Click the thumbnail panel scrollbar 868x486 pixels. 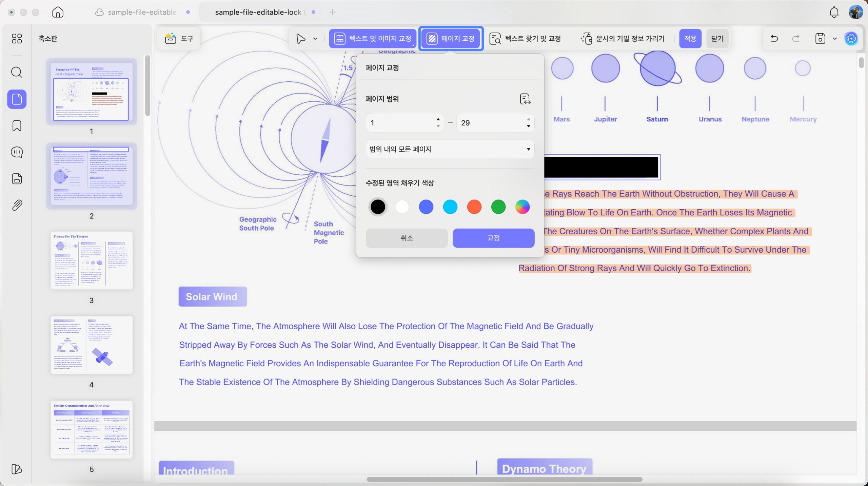(147, 85)
